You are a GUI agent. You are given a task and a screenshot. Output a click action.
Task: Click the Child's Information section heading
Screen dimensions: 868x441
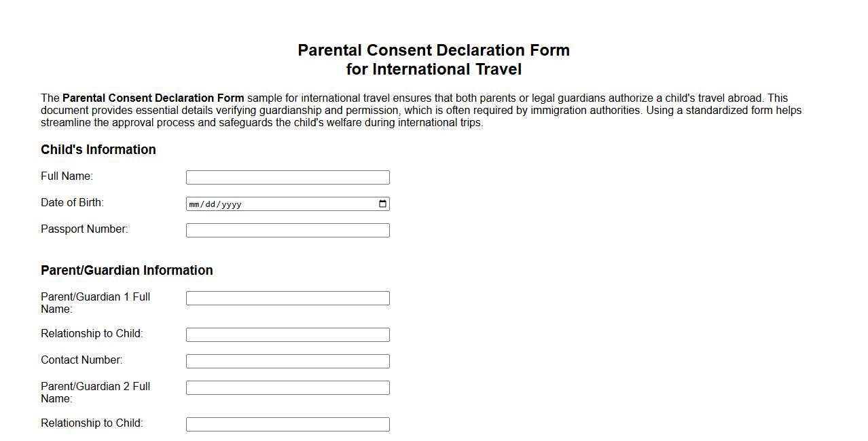(98, 149)
